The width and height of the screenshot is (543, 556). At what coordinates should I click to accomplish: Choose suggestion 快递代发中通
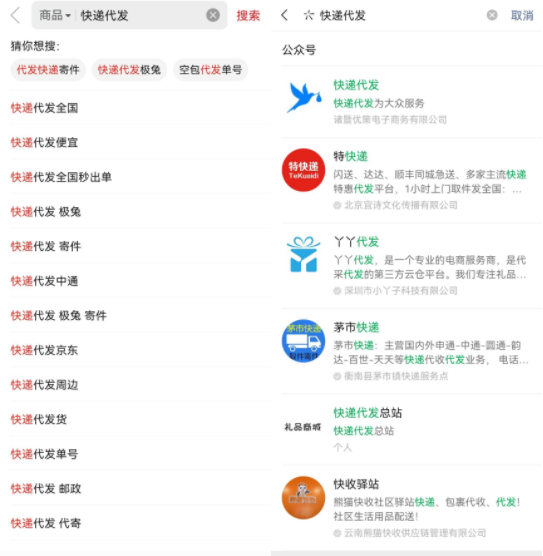[140, 281]
